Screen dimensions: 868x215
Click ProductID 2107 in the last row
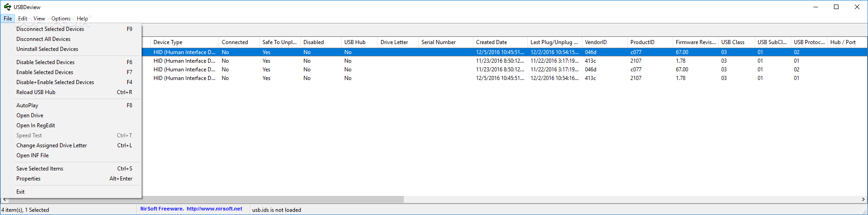[x=636, y=78]
